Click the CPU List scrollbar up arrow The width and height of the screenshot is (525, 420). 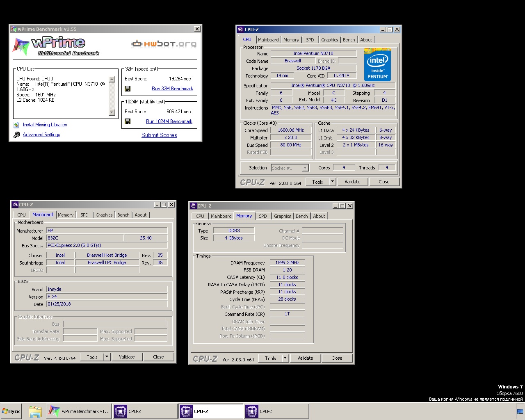point(112,79)
